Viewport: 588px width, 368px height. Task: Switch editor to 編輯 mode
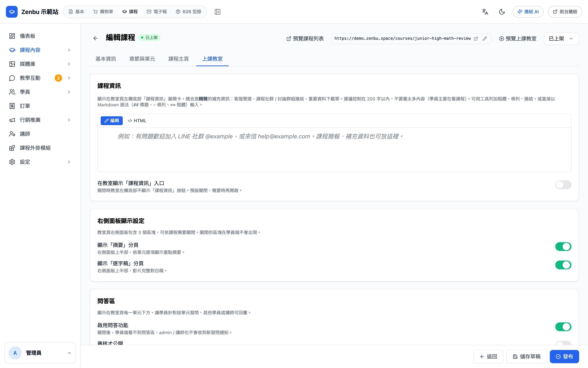(112, 121)
